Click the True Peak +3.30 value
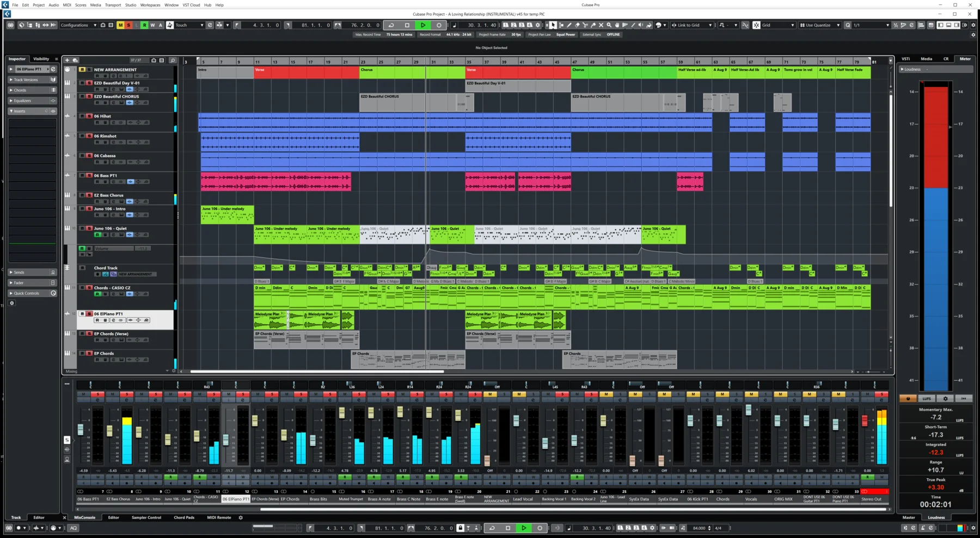The height and width of the screenshot is (538, 980). [x=935, y=487]
